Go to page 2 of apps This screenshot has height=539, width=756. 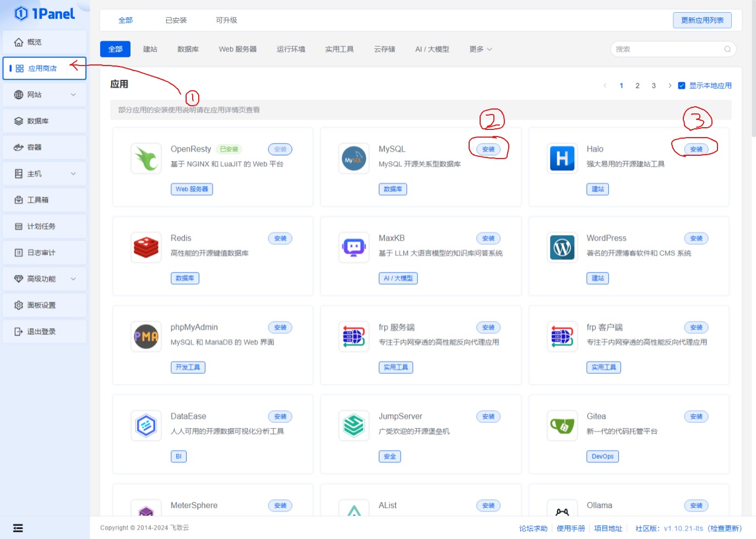638,85
